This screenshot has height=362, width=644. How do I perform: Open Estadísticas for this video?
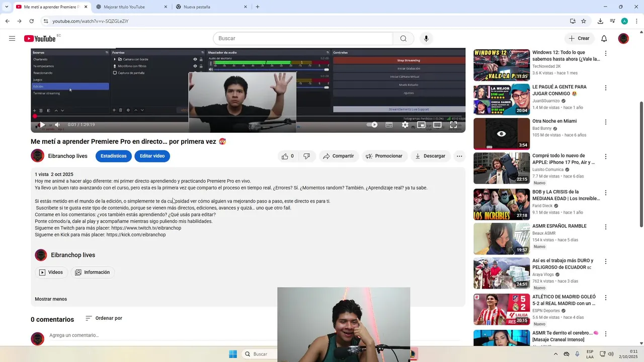[113, 156]
